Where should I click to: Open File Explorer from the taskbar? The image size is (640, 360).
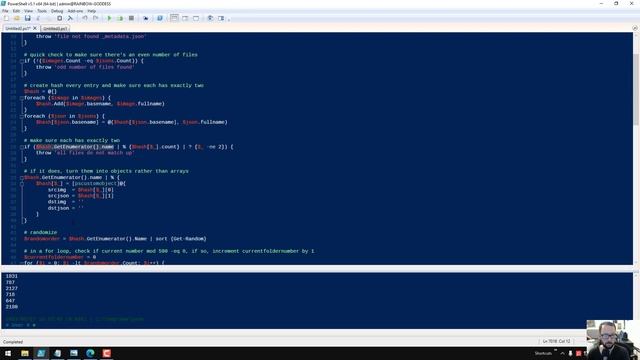tap(25, 353)
